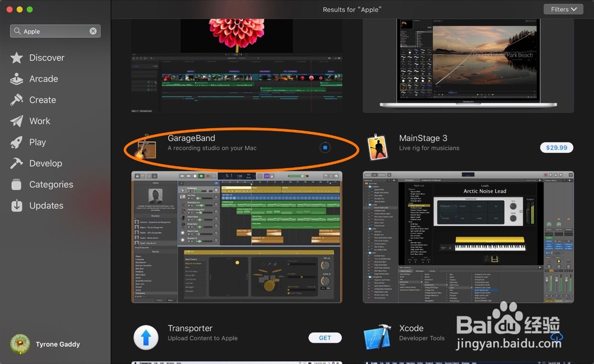Click 'Live rig for musicians' subtitle
Screen dimensions: 594x364
pos(429,148)
